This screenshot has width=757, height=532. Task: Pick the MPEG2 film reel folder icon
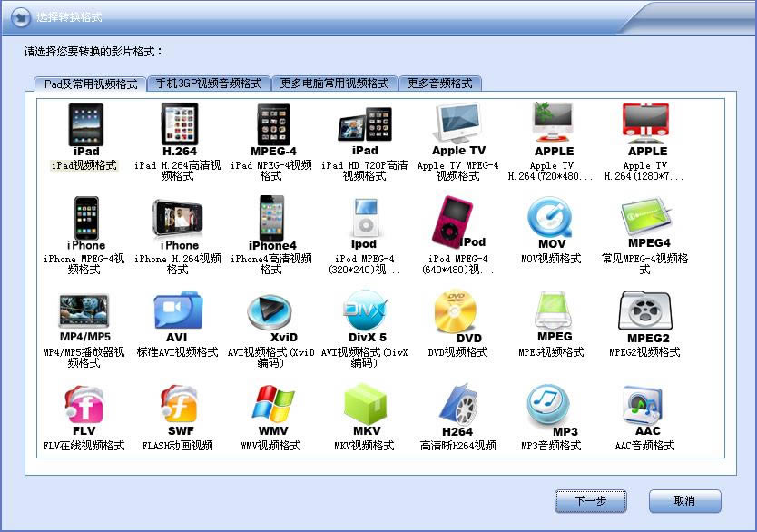pyautogui.click(x=646, y=317)
